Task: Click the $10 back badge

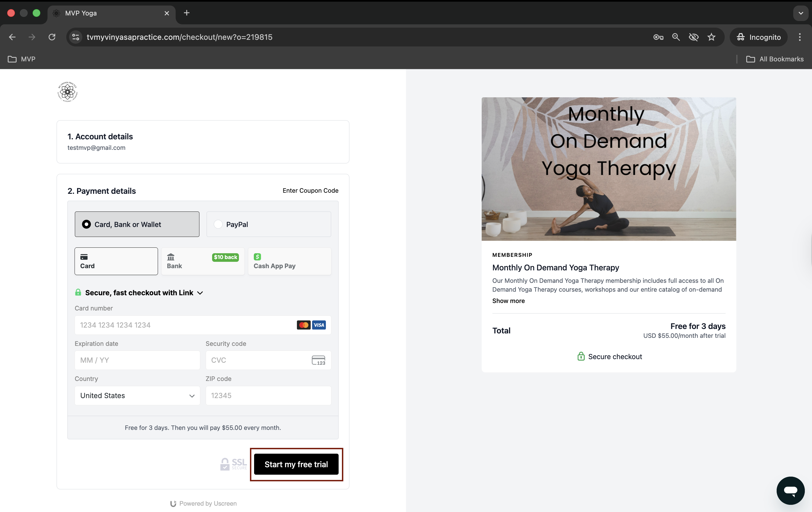Action: pyautogui.click(x=226, y=257)
